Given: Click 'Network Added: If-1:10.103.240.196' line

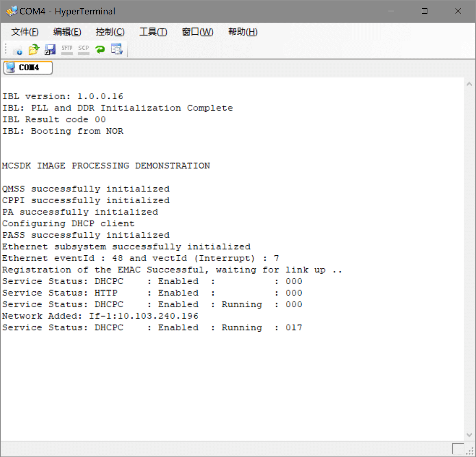Looking at the screenshot, I should 100,316.
